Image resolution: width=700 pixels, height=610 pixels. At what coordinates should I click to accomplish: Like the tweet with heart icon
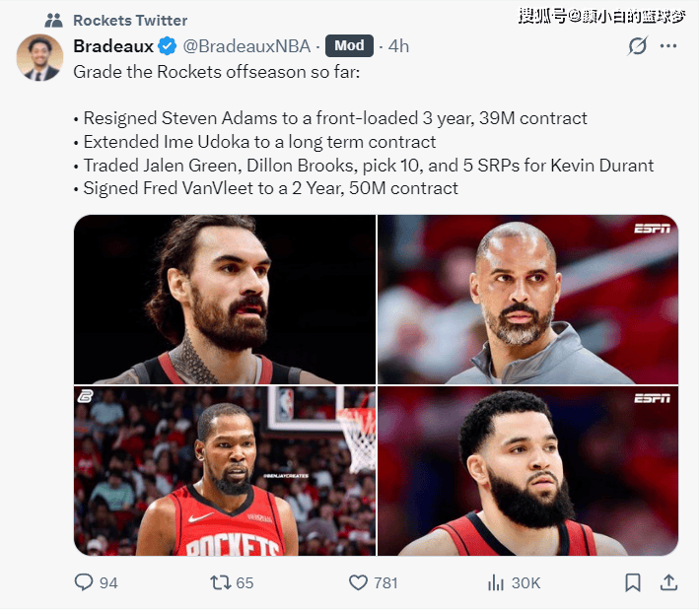358,582
